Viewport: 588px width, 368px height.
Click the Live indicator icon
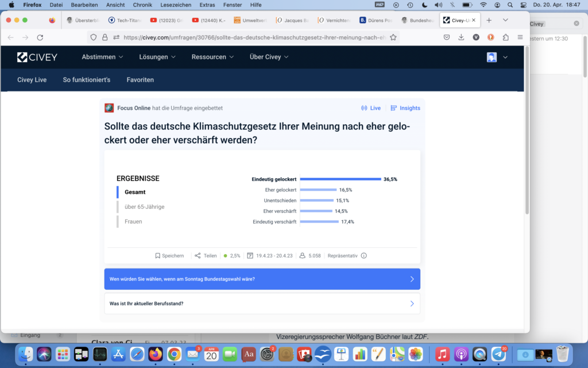coord(364,108)
